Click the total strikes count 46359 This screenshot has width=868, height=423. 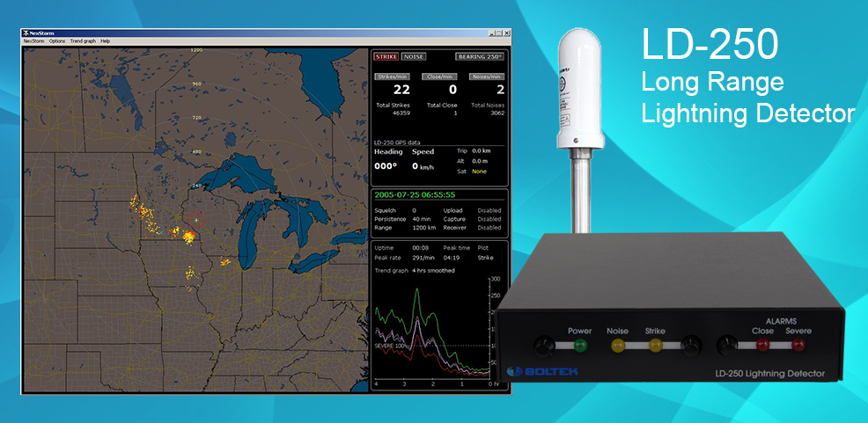[402, 113]
